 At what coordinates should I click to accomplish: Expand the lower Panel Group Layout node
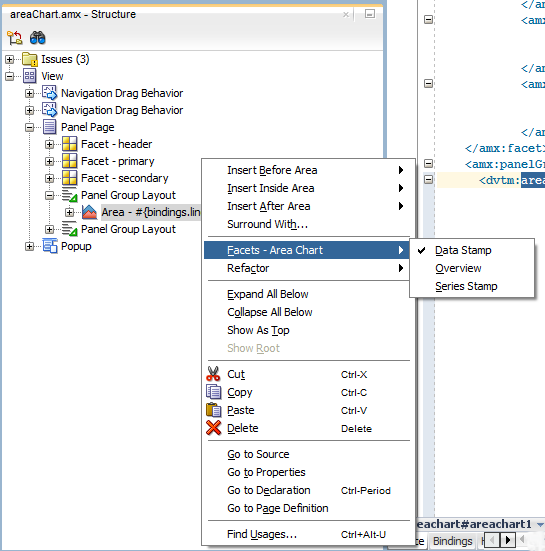[50, 229]
